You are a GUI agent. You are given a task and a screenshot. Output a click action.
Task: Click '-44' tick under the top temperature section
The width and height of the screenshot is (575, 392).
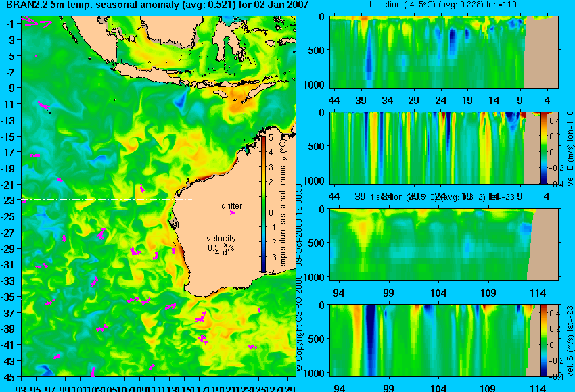[333, 100]
